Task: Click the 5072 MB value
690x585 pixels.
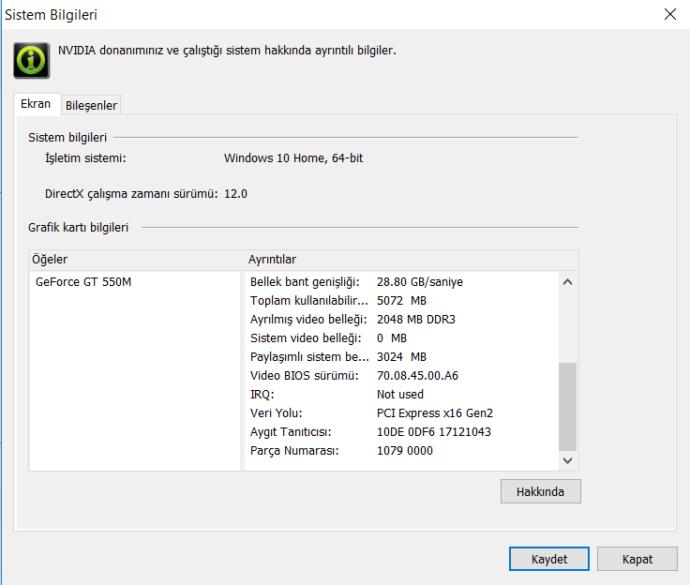Action: pos(402,301)
